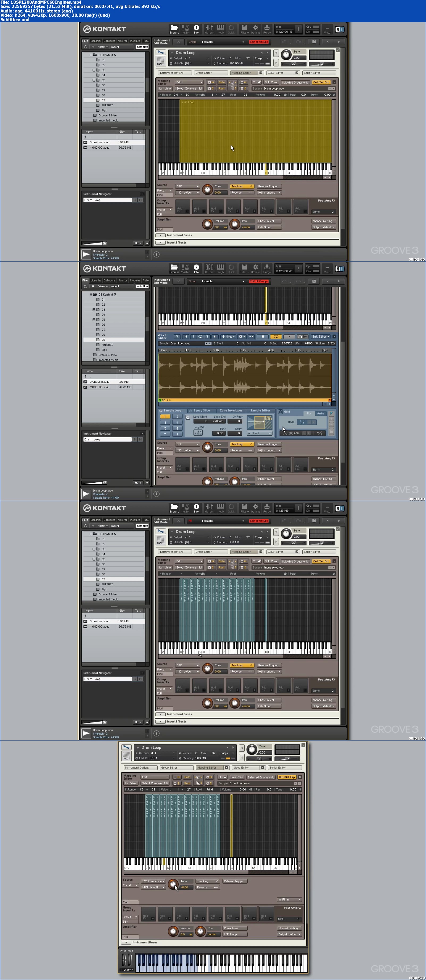The width and height of the screenshot is (426, 980).
Task: Click the floppy save icon in 00:02:00 frame
Action: tap(314, 42)
